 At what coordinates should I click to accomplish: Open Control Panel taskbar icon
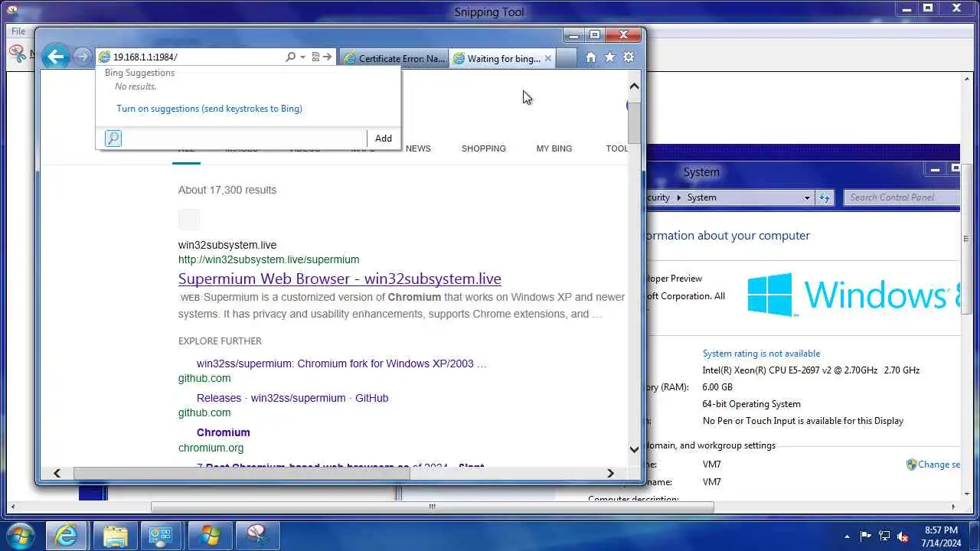162,536
